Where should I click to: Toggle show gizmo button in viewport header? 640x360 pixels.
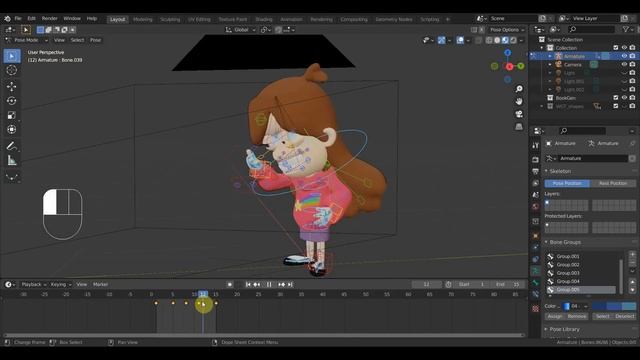tap(442, 40)
